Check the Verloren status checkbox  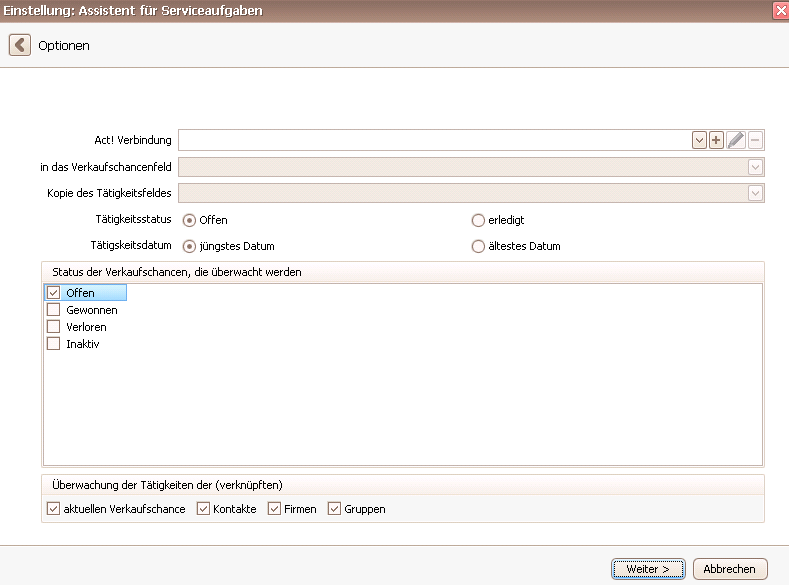[x=53, y=327]
